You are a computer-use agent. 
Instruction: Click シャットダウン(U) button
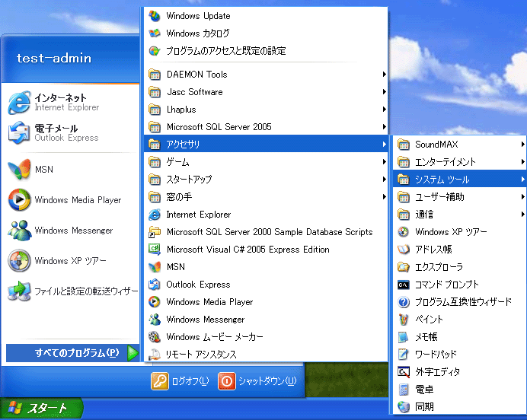257,381
